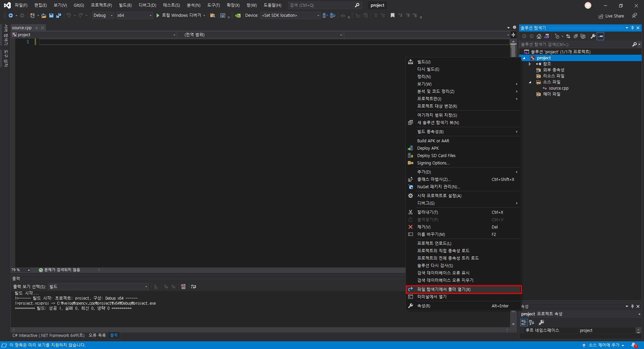
Task: Open the Home view in solution explorer
Action: click(539, 37)
